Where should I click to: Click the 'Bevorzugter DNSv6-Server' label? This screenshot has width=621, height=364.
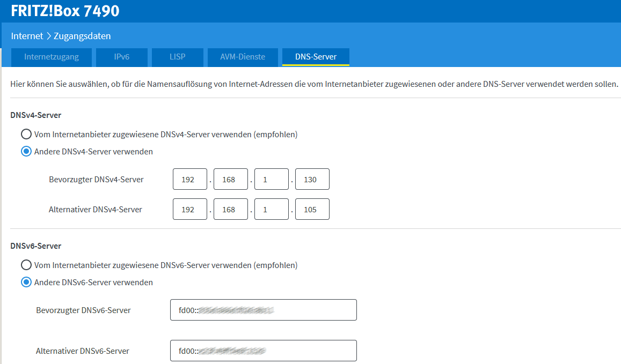[x=83, y=310]
